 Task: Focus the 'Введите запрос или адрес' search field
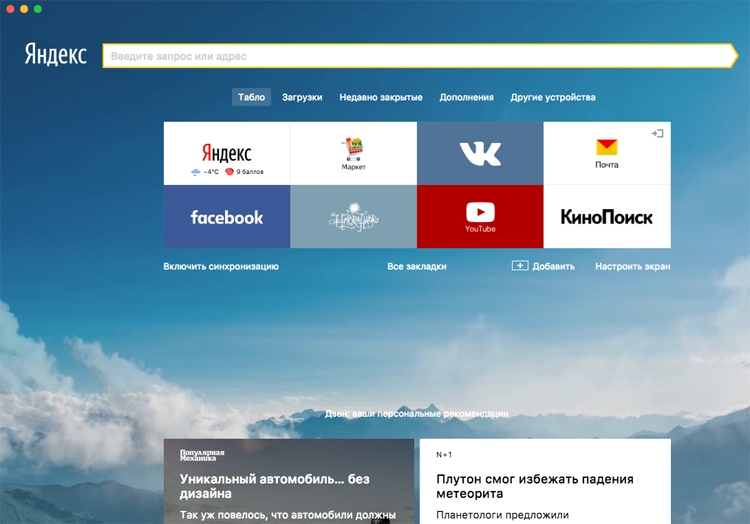point(420,56)
